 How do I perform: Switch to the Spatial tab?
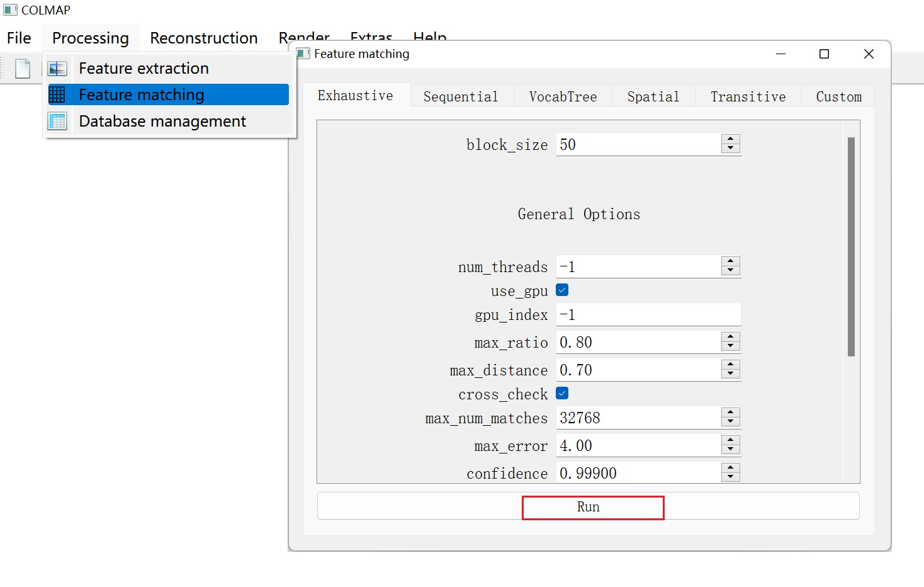653,96
